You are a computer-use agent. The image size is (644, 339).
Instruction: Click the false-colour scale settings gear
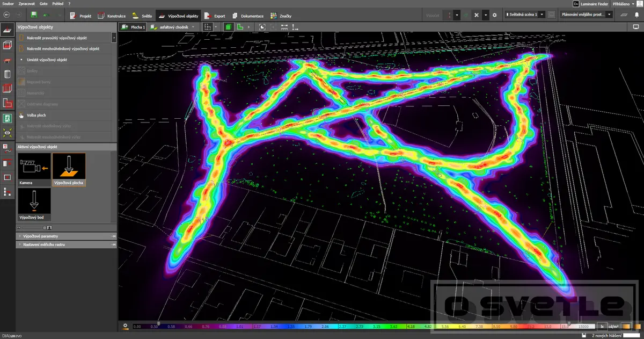point(125,326)
